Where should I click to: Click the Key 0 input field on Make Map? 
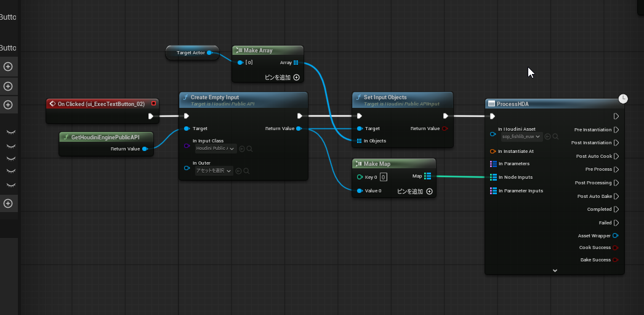tap(383, 177)
